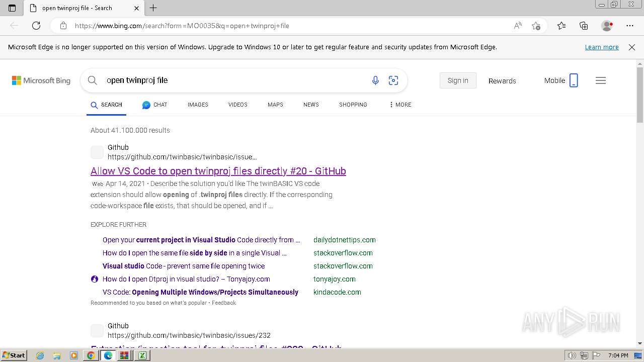Focus the Bing search text field

click(x=234, y=80)
